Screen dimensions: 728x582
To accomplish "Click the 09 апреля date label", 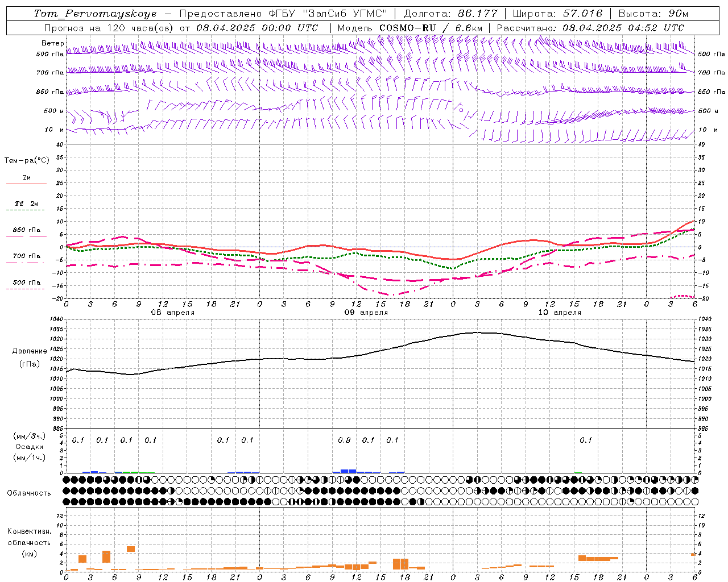I will pos(366,313).
